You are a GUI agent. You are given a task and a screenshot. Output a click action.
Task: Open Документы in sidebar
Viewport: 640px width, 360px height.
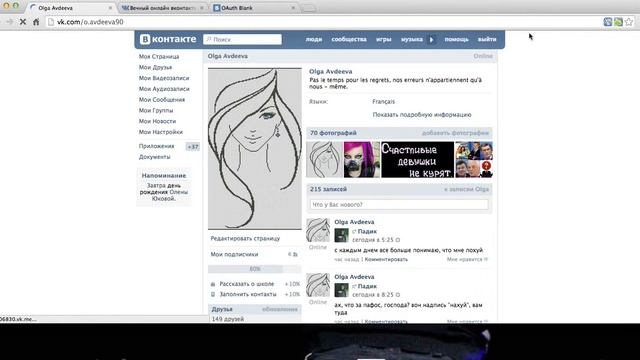click(154, 157)
